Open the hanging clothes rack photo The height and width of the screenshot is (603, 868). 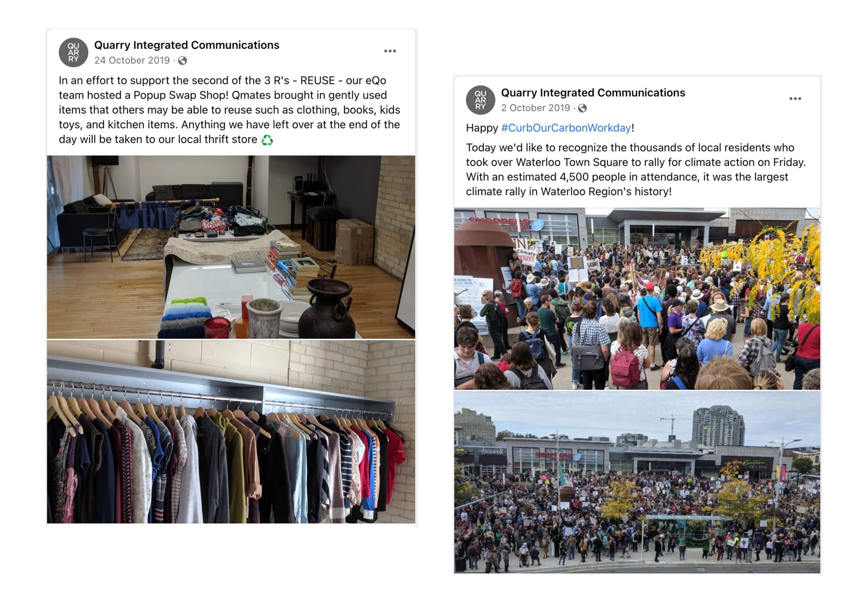point(231,432)
